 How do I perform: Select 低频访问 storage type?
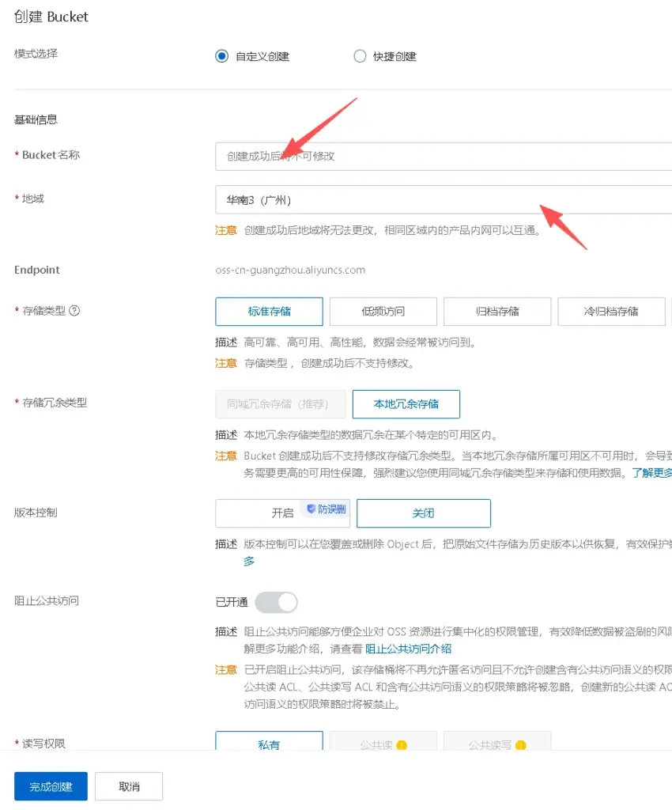pos(383,311)
